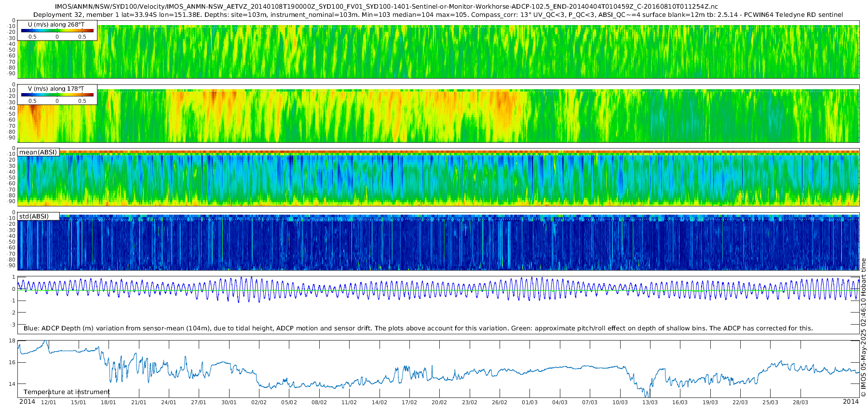Click the 13/03 date tick label

point(650,402)
